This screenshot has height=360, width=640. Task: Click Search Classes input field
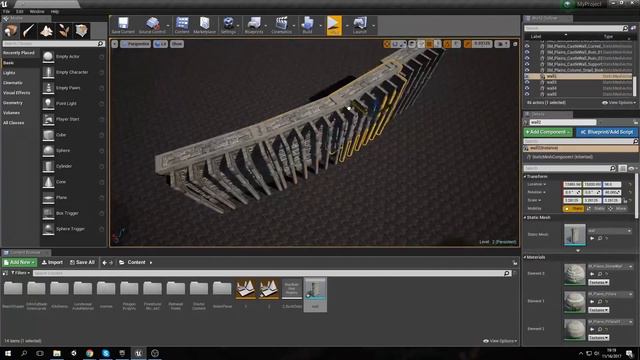point(53,44)
